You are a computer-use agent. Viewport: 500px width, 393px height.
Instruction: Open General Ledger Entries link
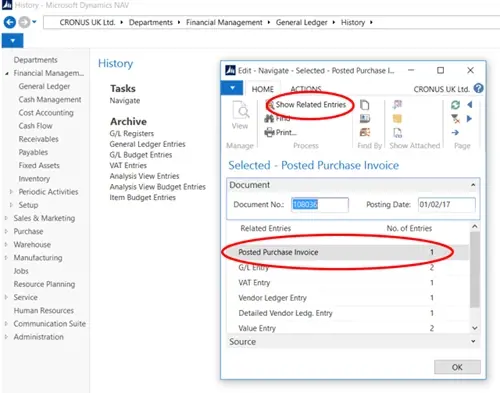pyautogui.click(x=147, y=144)
